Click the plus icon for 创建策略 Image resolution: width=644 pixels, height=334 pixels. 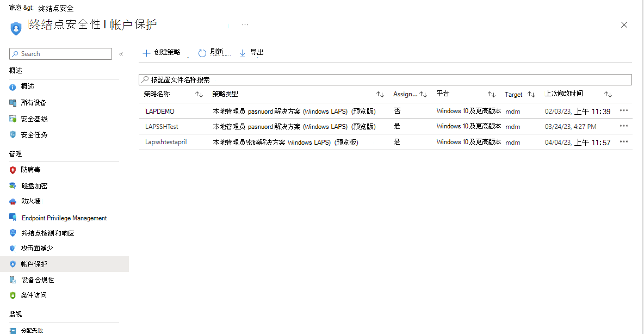coord(146,53)
